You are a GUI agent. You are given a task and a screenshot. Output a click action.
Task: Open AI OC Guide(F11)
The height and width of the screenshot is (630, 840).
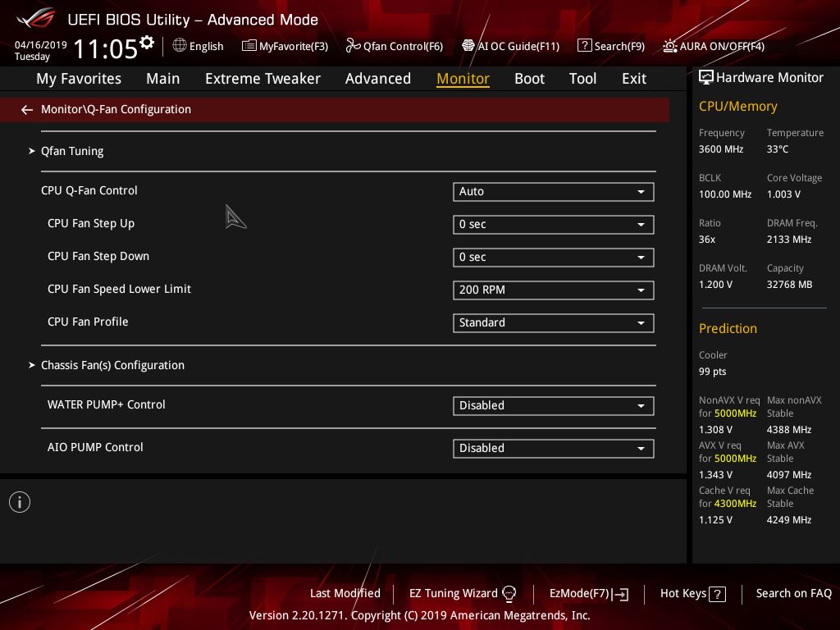(x=510, y=46)
